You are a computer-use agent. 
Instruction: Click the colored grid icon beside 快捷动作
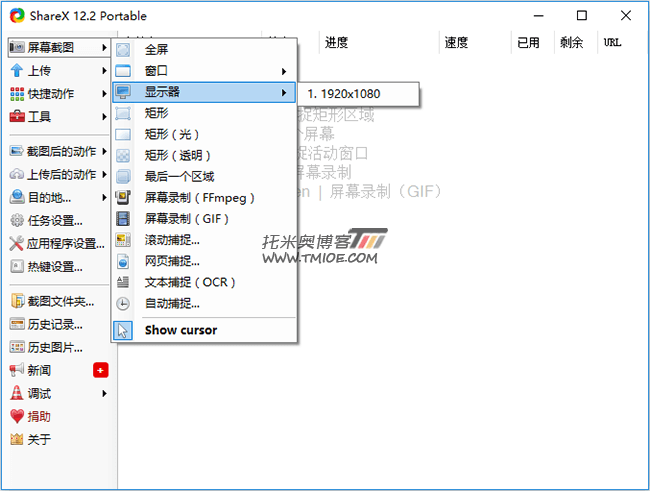17,94
